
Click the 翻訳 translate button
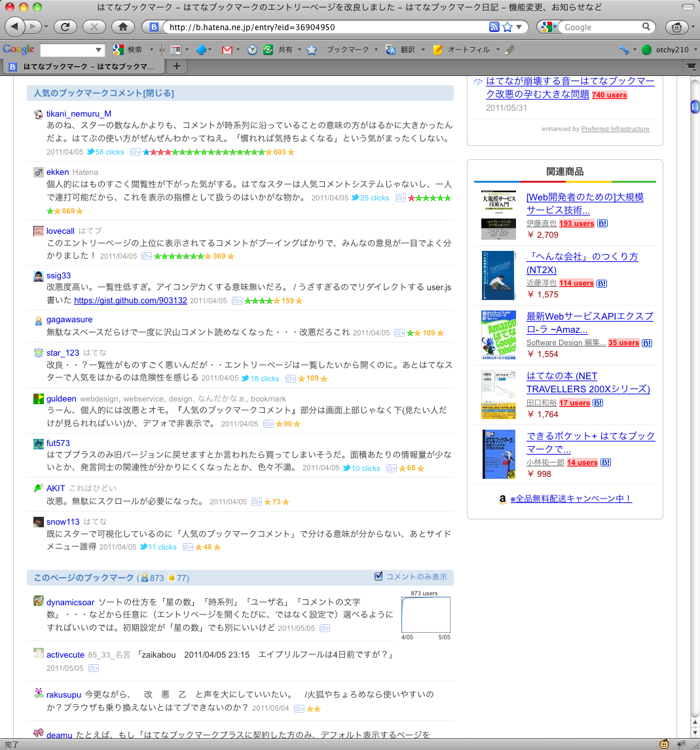pos(401,49)
